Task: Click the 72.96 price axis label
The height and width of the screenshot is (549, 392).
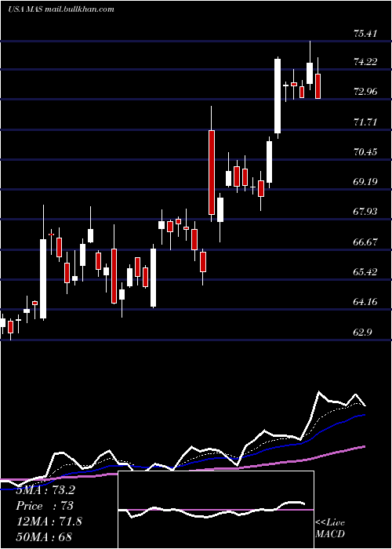Action: [x=365, y=92]
